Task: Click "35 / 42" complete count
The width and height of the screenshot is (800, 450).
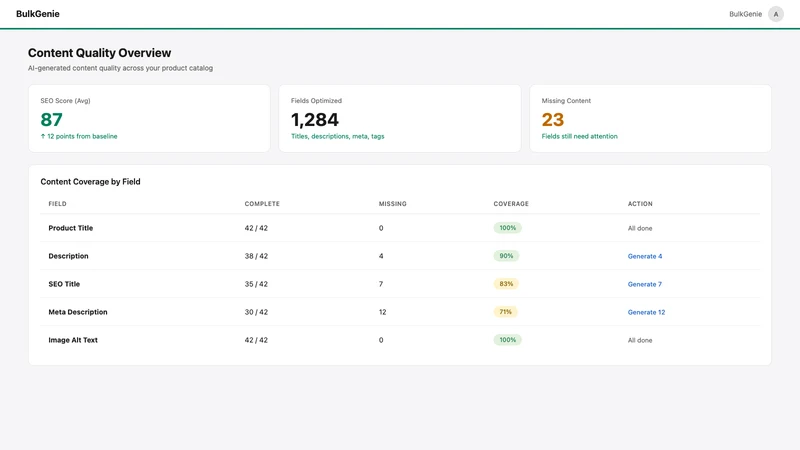Action: 256,284
